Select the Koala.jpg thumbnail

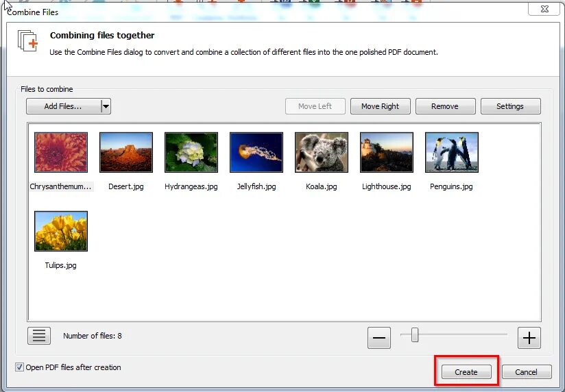322,152
